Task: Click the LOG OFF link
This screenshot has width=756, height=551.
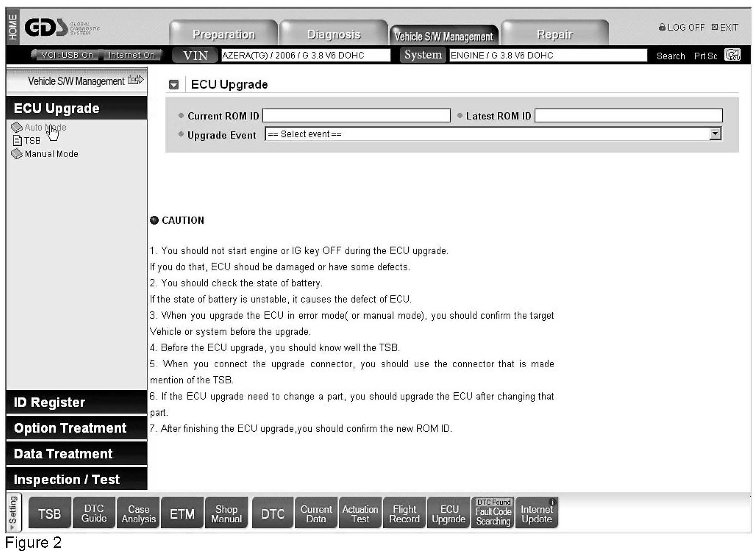Action: [681, 27]
